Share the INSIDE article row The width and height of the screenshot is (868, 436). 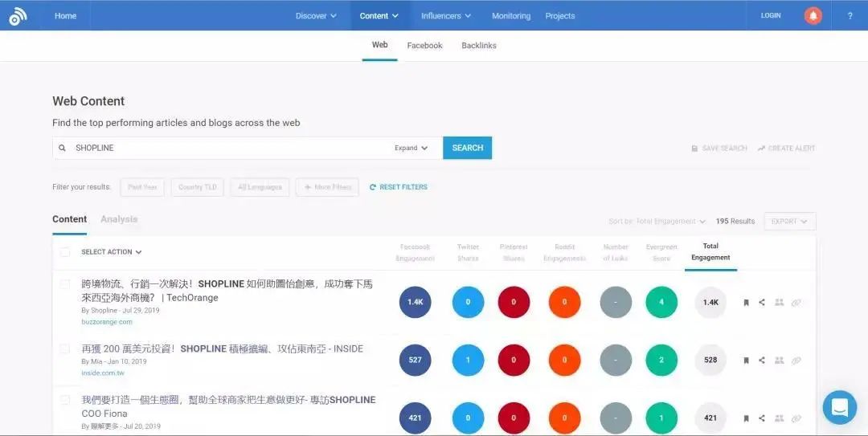762,360
